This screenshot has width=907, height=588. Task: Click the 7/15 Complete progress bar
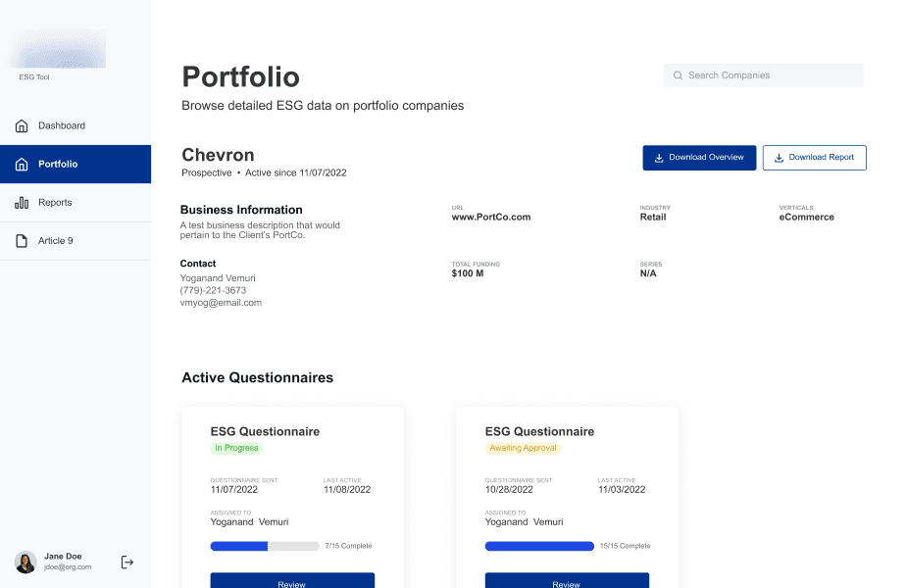coord(265,547)
